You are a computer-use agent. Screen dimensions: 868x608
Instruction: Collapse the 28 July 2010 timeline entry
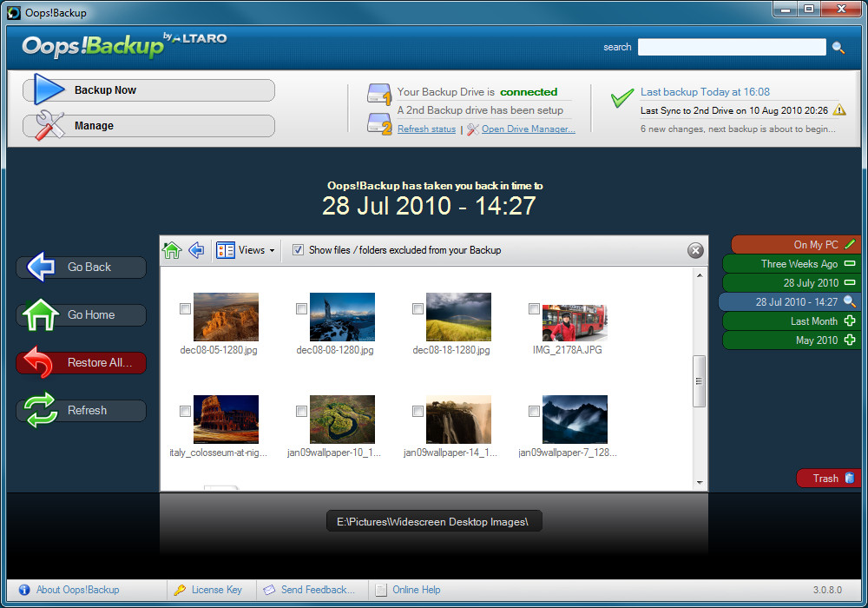pos(850,282)
